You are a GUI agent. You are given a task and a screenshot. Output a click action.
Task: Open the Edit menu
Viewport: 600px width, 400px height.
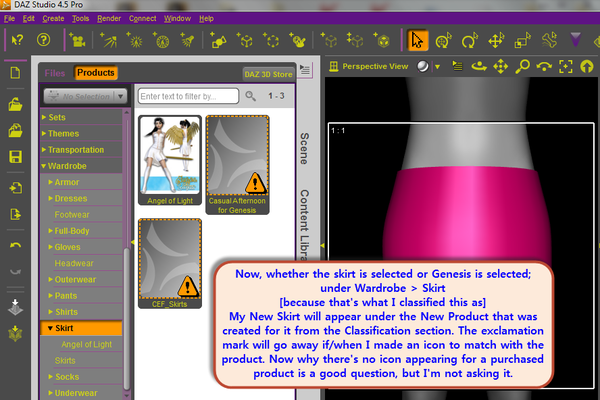28,18
